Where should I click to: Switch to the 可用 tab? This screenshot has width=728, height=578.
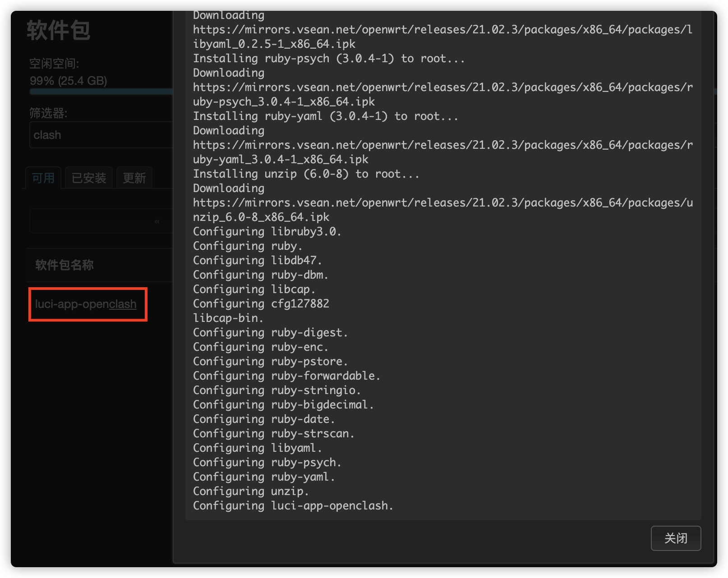(43, 178)
